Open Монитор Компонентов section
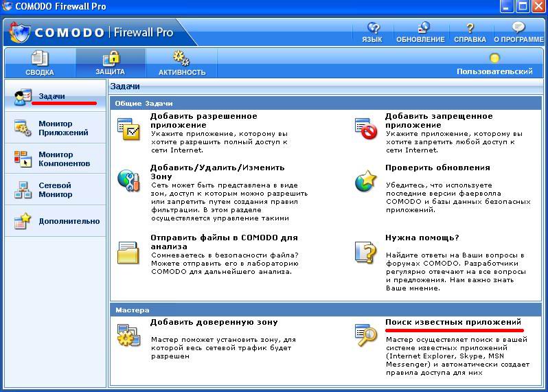The image size is (548, 392). (x=65, y=159)
